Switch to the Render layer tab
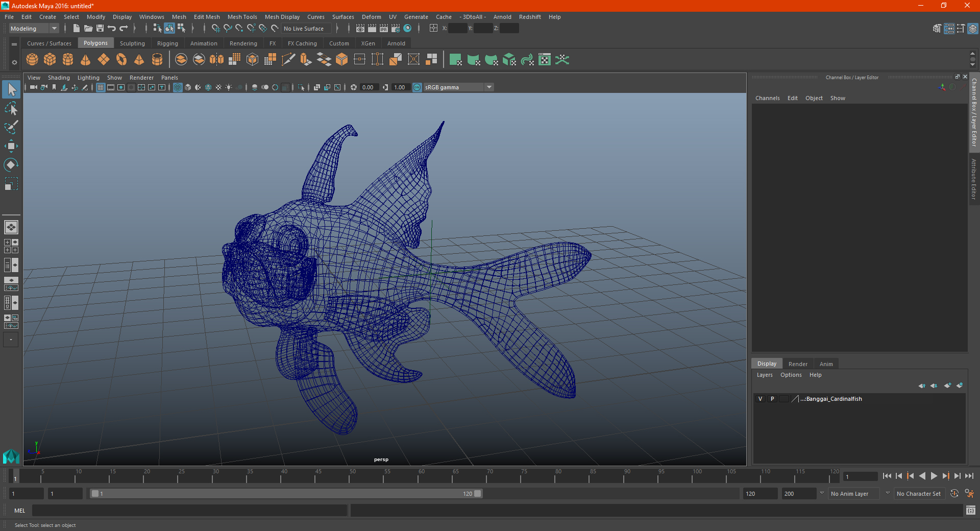 tap(798, 364)
